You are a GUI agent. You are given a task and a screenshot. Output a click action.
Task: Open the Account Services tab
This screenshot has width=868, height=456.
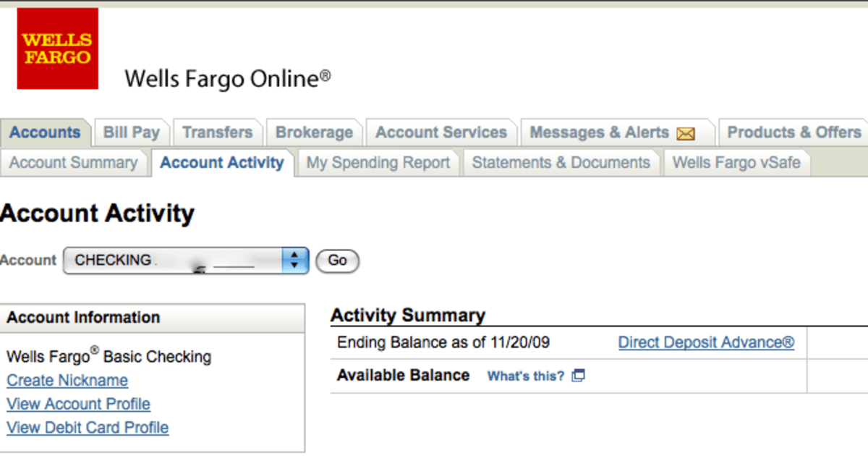pos(441,133)
